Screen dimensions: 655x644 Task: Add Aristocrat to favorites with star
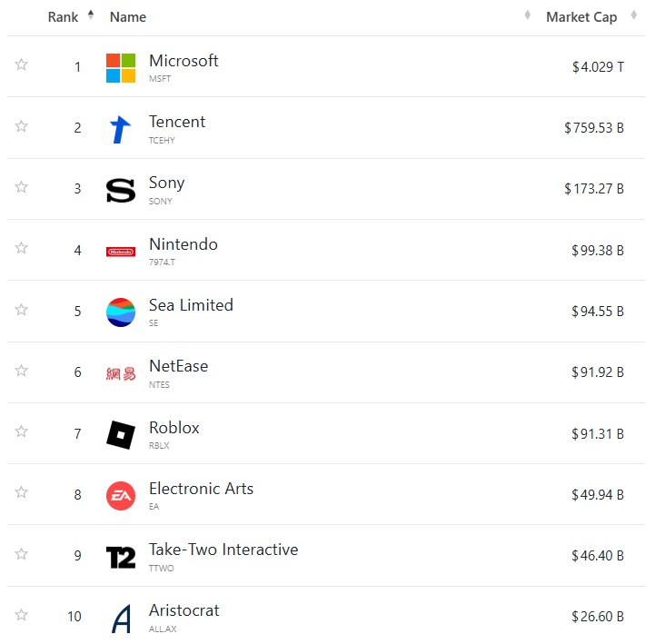(x=22, y=615)
